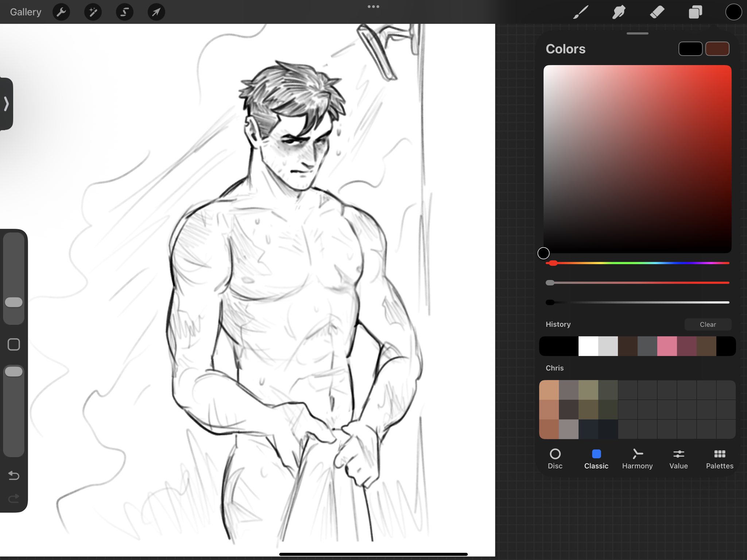The image size is (747, 560).
Task: Select the Smudge tool
Action: pyautogui.click(x=619, y=12)
